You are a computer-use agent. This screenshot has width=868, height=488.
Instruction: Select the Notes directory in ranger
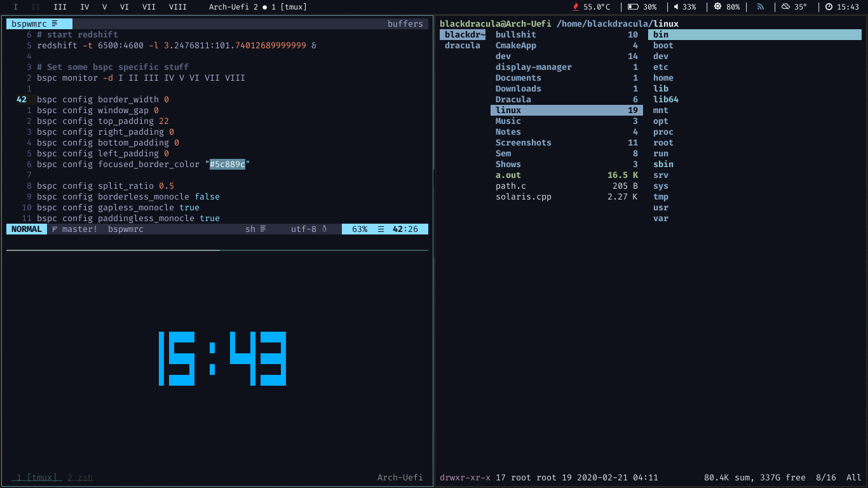coord(567,132)
